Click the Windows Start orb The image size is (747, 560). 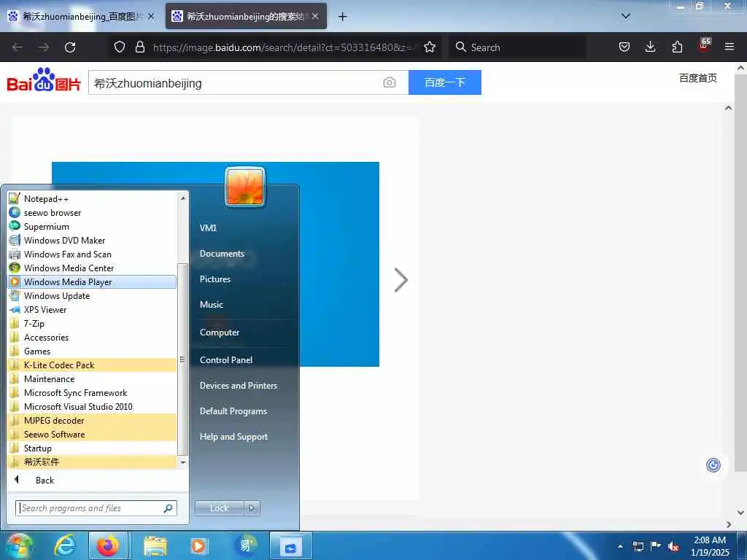tap(18, 545)
